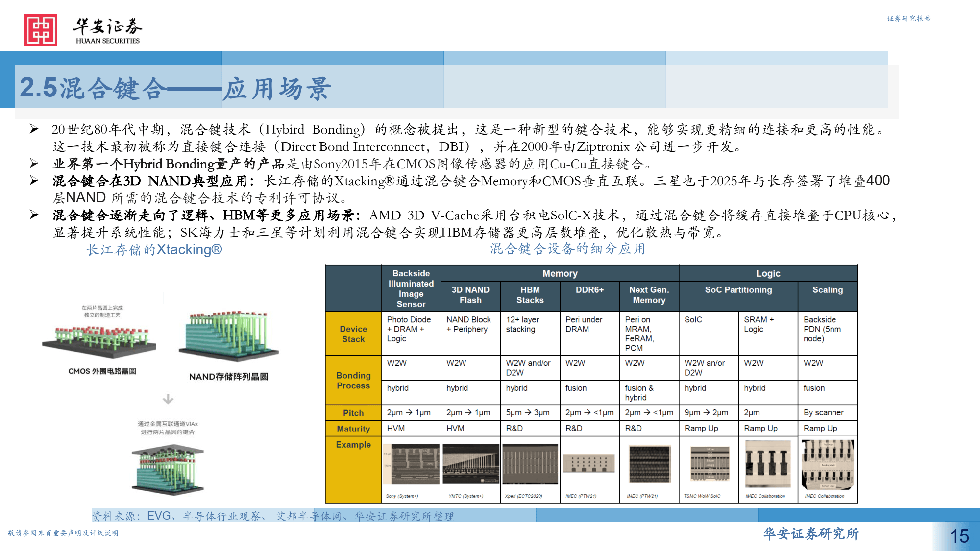
Task: Select the NAND存储阵列晶圆 stack diagram
Action: (228, 333)
